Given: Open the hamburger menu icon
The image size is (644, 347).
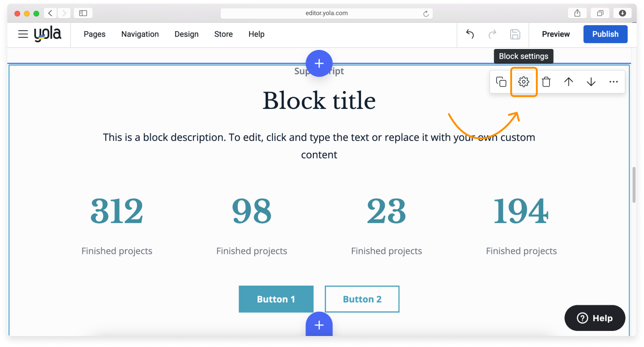Looking at the screenshot, I should pyautogui.click(x=23, y=34).
